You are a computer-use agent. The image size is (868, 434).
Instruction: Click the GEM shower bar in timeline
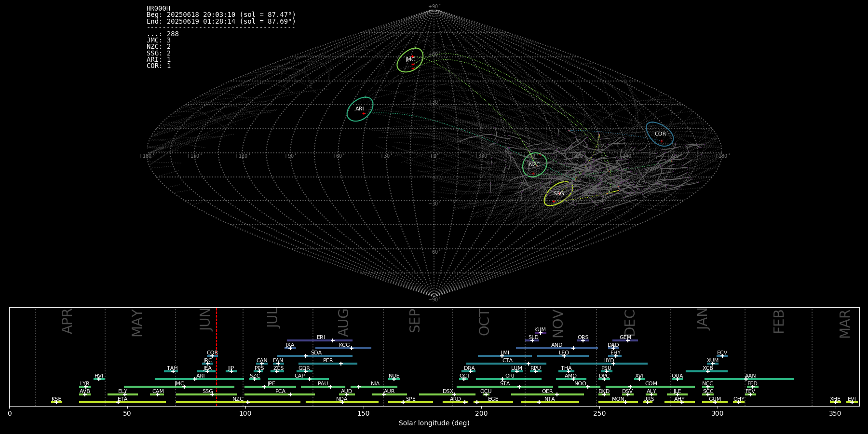point(625,340)
